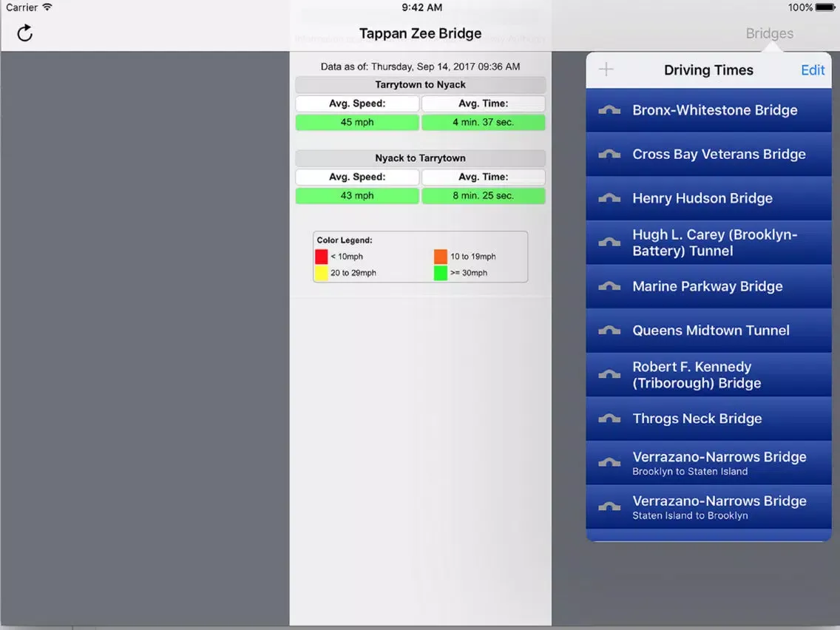Check the Wi-Fi status icon
Viewport: 840px width, 630px height.
pos(47,7)
